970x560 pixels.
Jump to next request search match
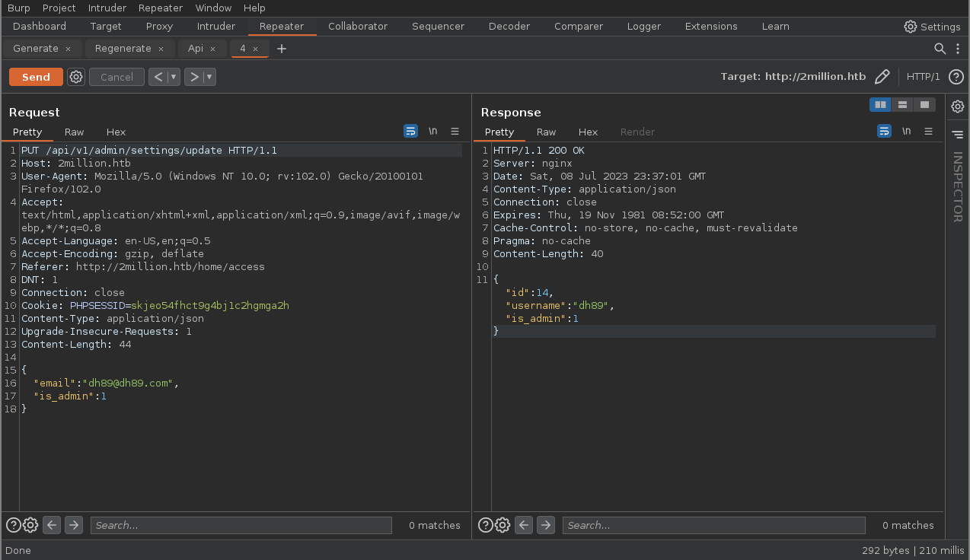coord(74,525)
